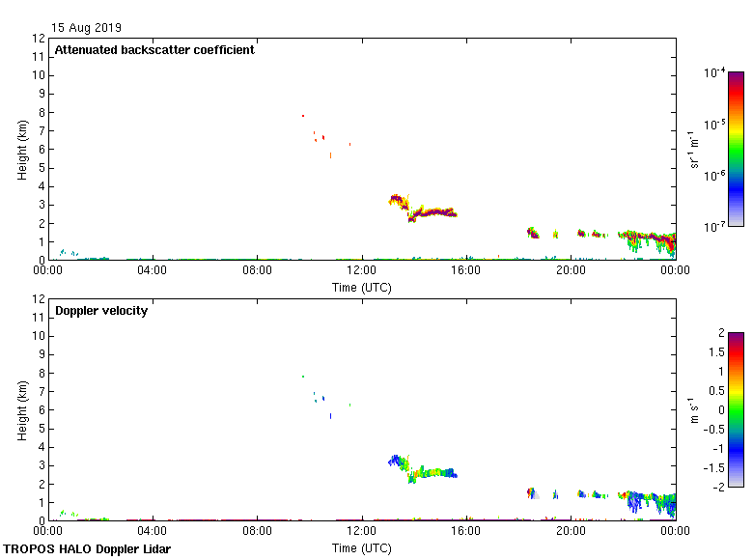
Task: Click the 10⁻⁴ label on the backscatter colorbar
Action: pyautogui.click(x=715, y=73)
